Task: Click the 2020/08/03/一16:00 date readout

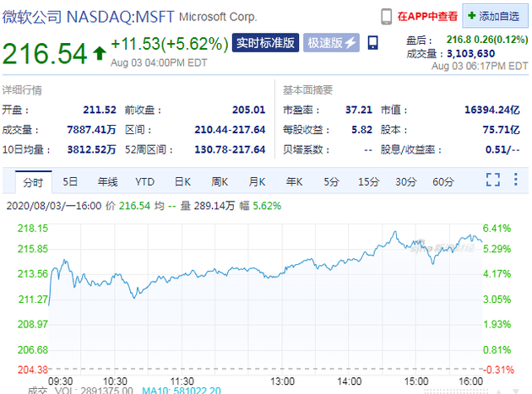Action: coord(54,206)
